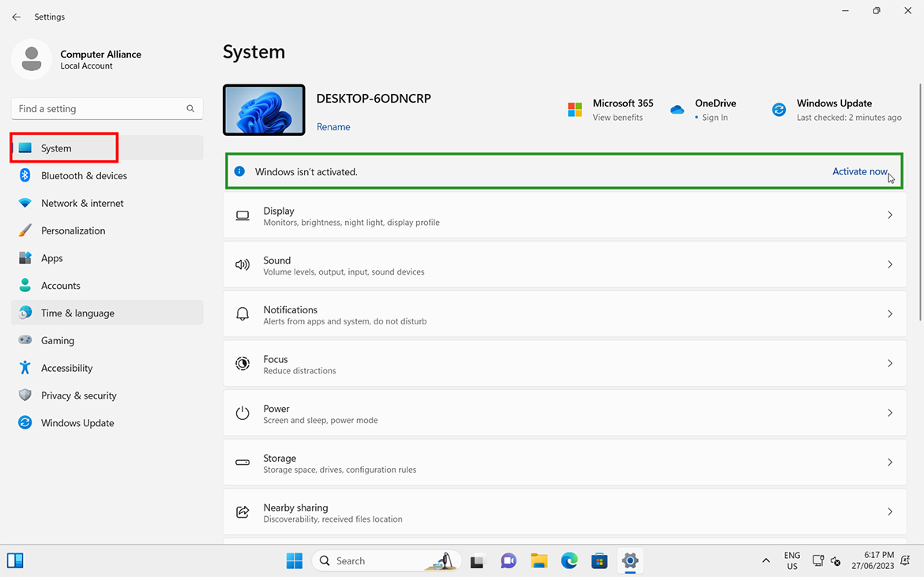Click the Find a setting search box

107,108
